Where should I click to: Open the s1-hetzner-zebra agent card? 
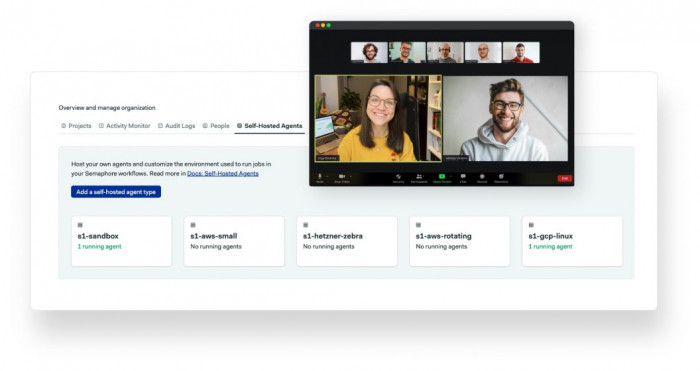(347, 241)
